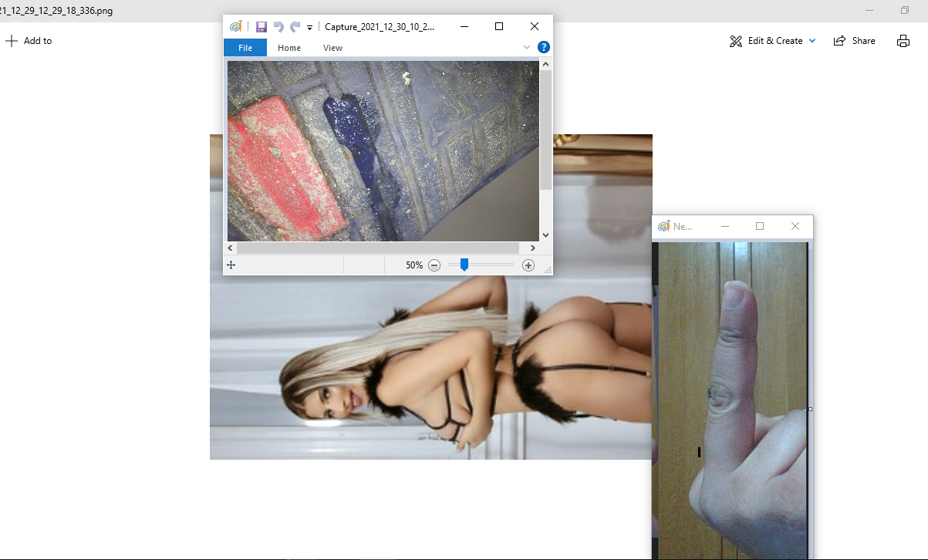This screenshot has height=560, width=928.
Task: Click the Redo arrow in Paint's toolbar
Action: [x=295, y=27]
